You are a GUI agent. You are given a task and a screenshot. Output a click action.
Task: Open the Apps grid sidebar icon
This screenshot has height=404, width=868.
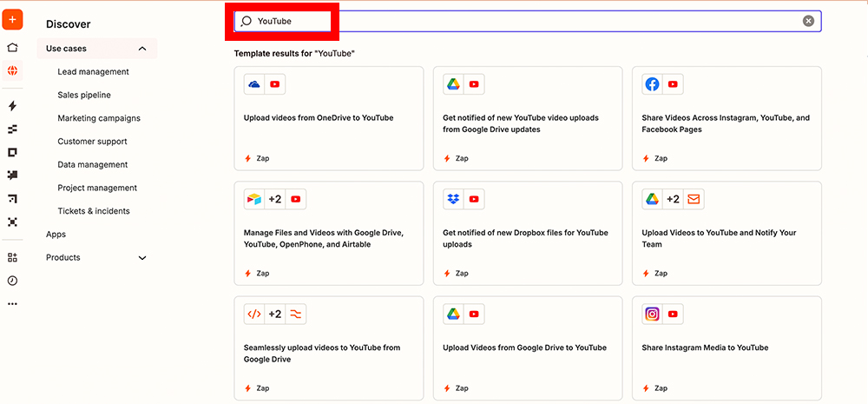pyautogui.click(x=12, y=257)
